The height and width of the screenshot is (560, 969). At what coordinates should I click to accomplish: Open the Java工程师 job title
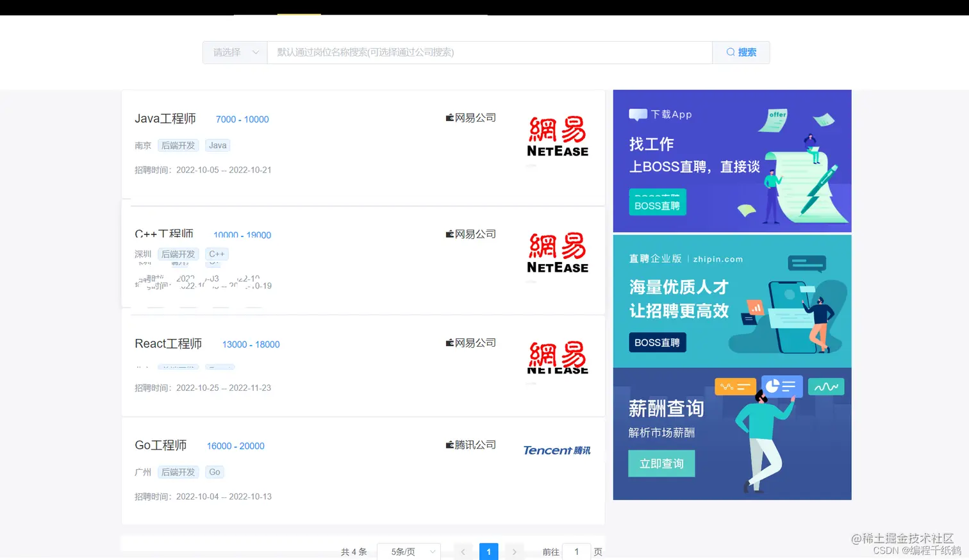click(165, 119)
